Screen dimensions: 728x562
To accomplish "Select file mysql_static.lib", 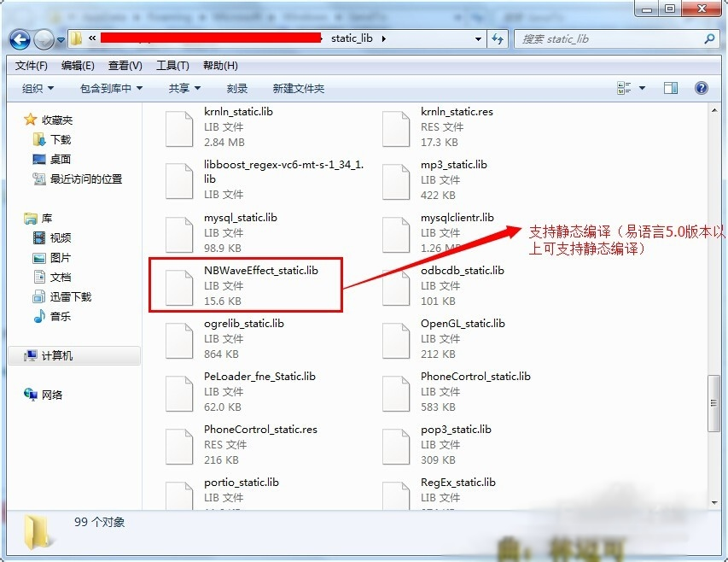I will pos(240,217).
